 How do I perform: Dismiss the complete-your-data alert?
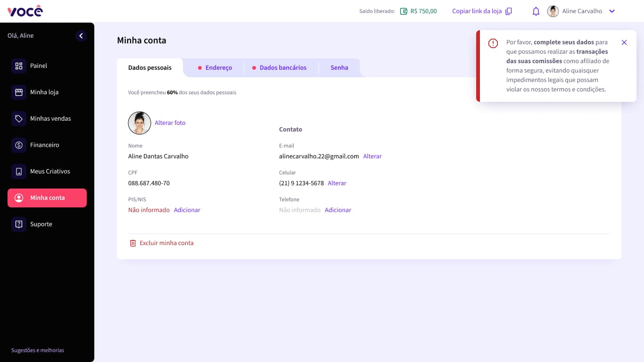click(624, 42)
